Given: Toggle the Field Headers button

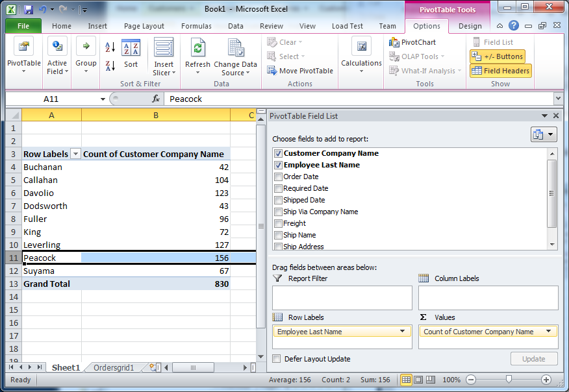Looking at the screenshot, I should pyautogui.click(x=500, y=71).
